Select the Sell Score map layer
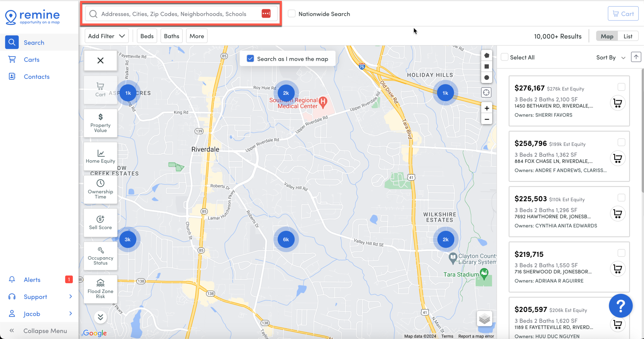The width and height of the screenshot is (644, 339). pyautogui.click(x=101, y=223)
